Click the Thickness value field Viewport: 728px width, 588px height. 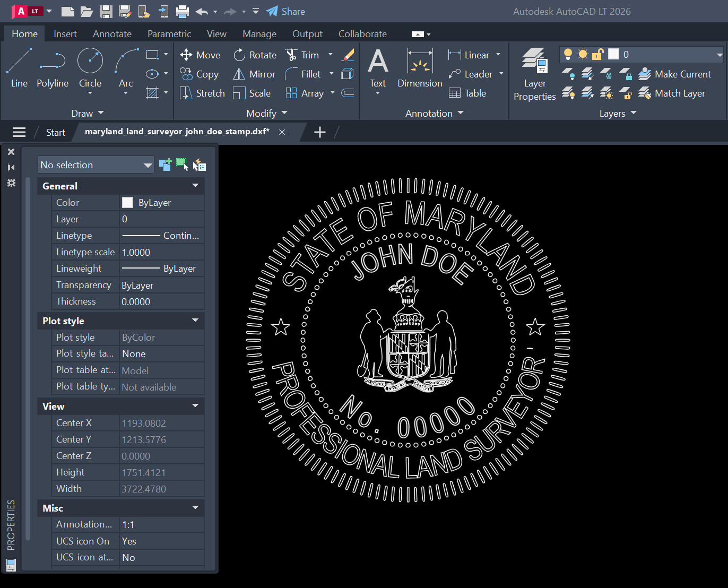(x=162, y=301)
